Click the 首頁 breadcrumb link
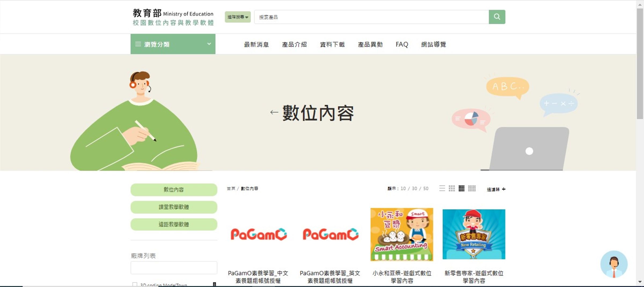Screen dimensions: 644x287 click(231, 189)
